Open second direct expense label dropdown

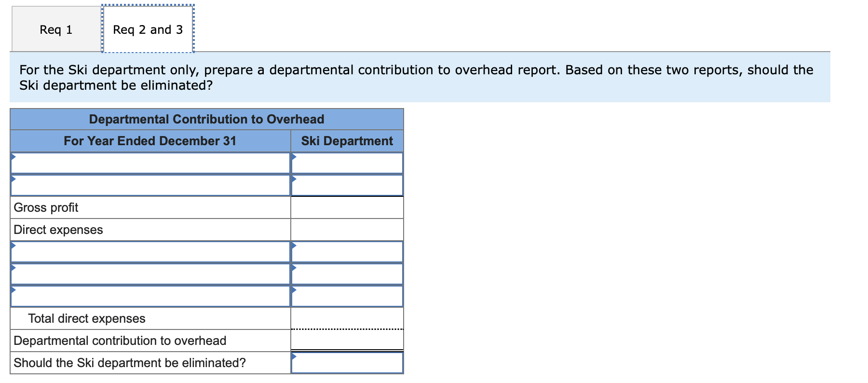coord(150,274)
